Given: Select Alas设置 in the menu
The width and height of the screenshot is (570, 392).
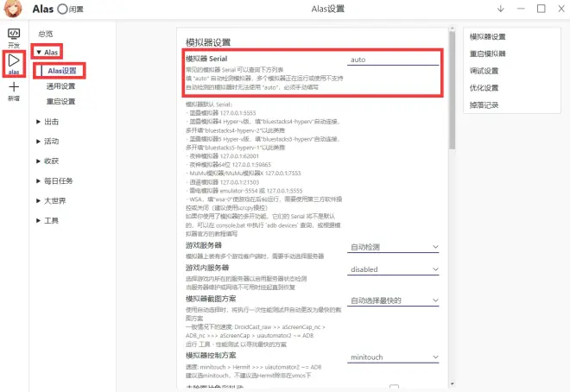Looking at the screenshot, I should pos(62,71).
